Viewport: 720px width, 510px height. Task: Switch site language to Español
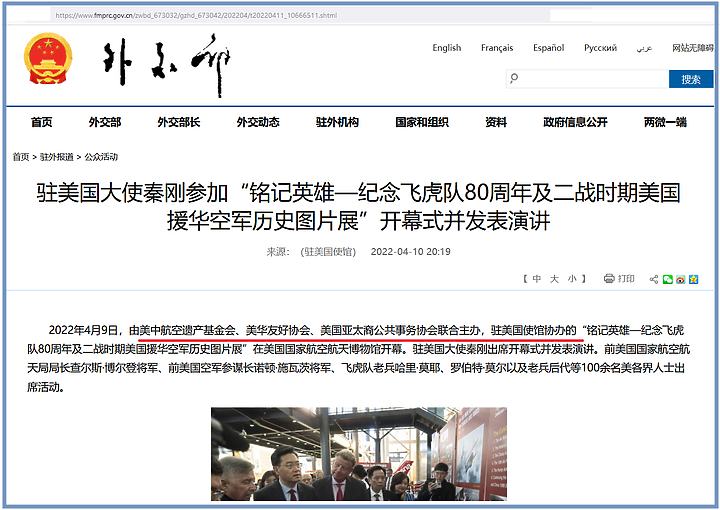pyautogui.click(x=548, y=48)
